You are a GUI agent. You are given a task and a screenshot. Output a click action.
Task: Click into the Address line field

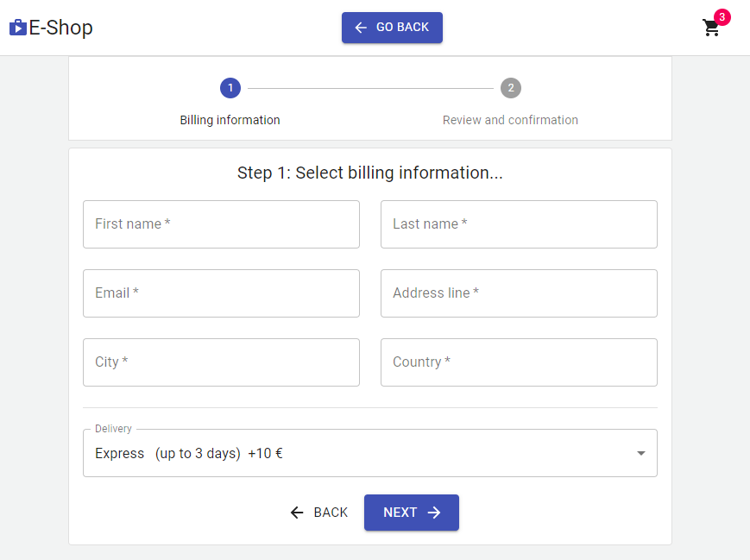coord(519,293)
